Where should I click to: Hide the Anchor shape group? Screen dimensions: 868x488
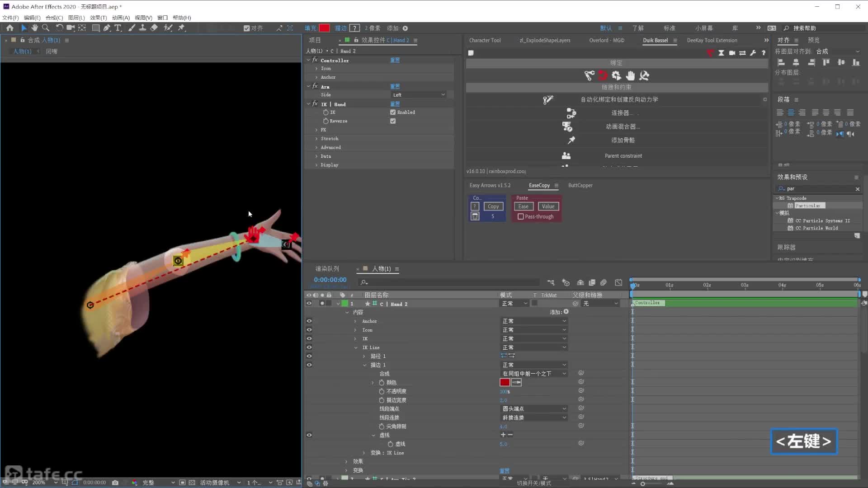coord(309,321)
